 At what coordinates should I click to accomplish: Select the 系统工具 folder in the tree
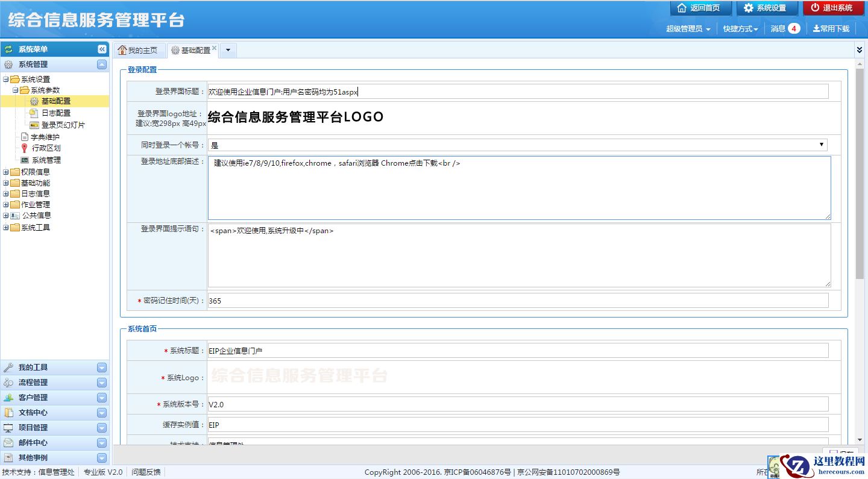tap(36, 228)
